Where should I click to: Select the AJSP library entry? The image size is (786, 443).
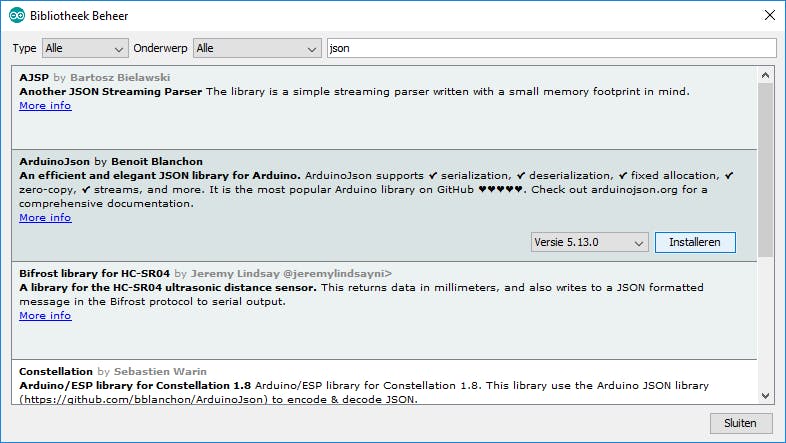pyautogui.click(x=34, y=77)
